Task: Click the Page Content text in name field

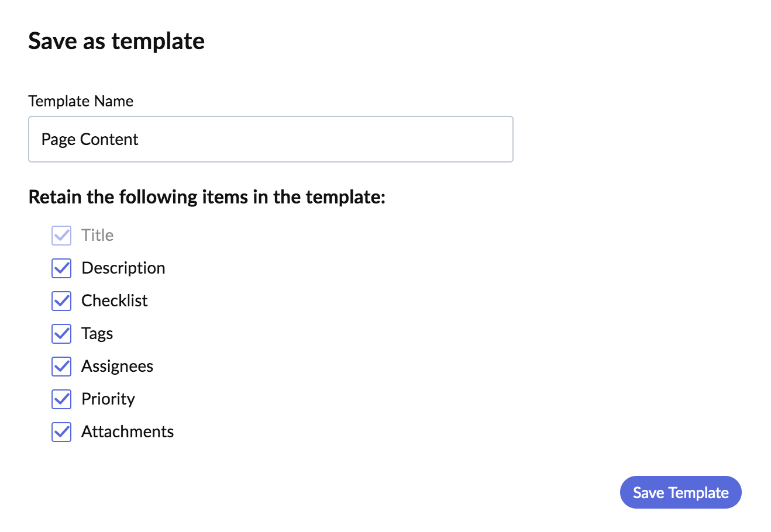Action: click(90, 139)
